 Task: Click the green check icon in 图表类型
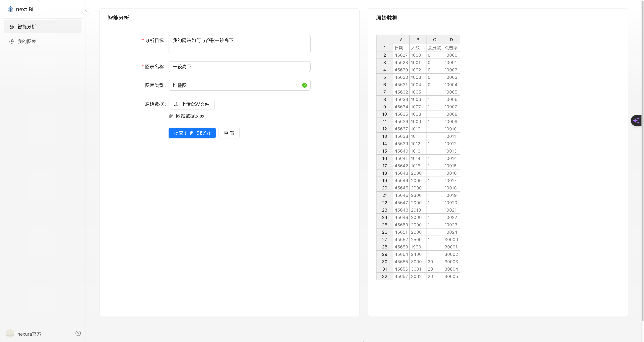pos(305,85)
